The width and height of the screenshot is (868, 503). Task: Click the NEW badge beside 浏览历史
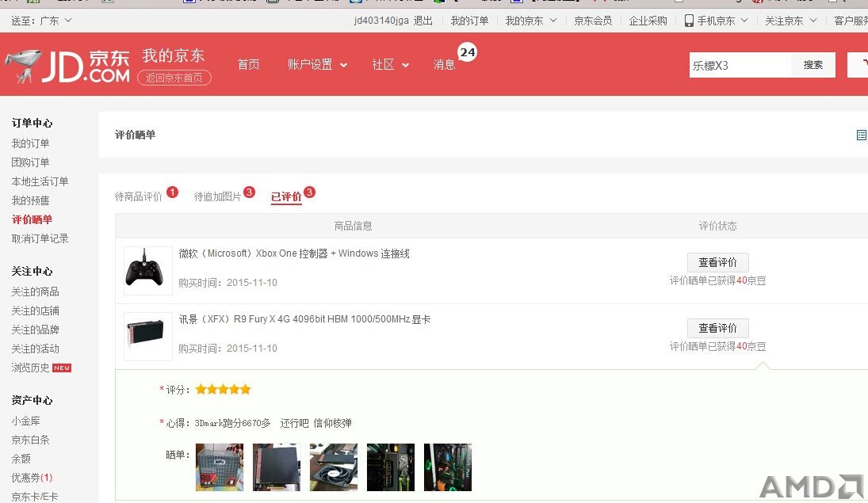[x=62, y=368]
